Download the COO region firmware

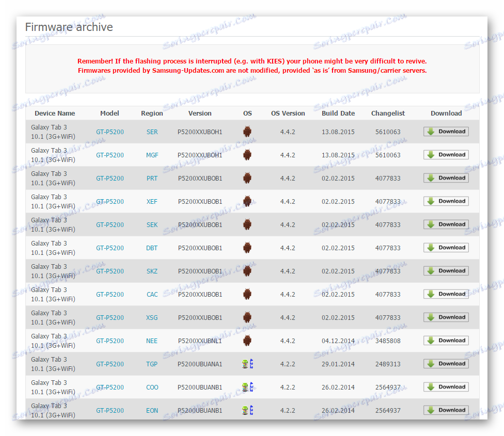point(446,387)
